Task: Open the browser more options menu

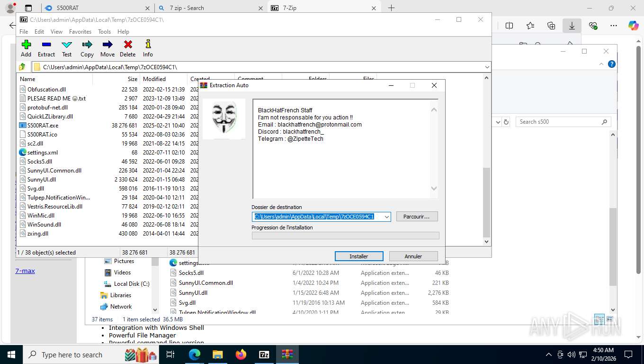Action: coord(614,26)
